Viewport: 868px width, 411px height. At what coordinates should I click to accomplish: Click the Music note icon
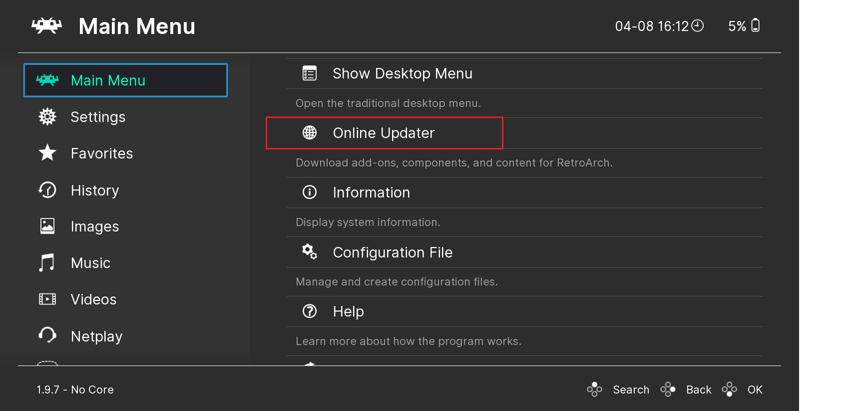pyautogui.click(x=47, y=262)
